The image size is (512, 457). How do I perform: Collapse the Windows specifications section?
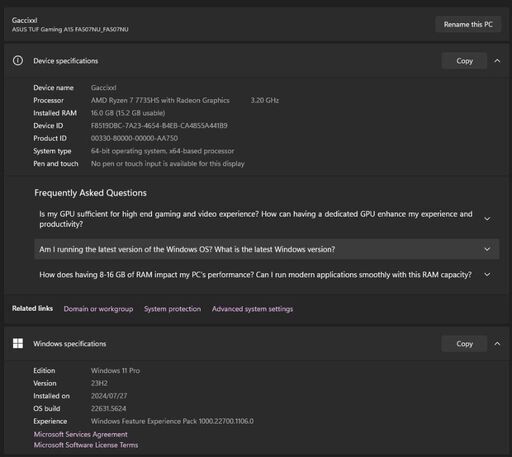point(497,344)
